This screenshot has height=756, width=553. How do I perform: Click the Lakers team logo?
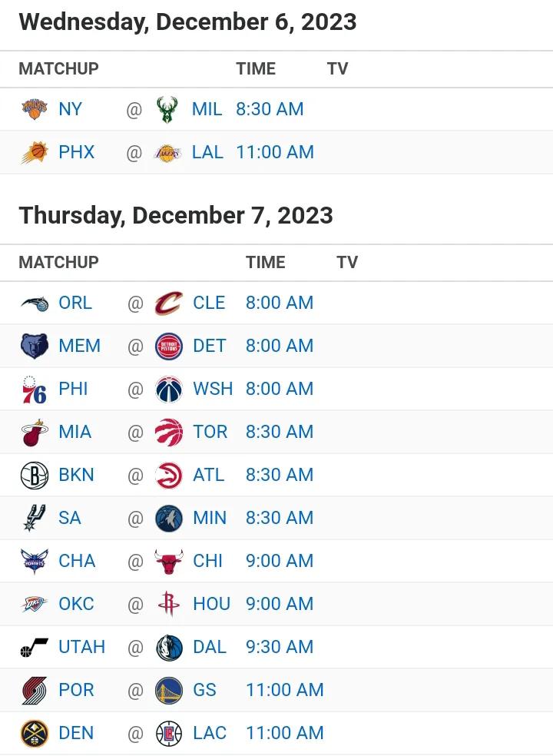pos(167,153)
